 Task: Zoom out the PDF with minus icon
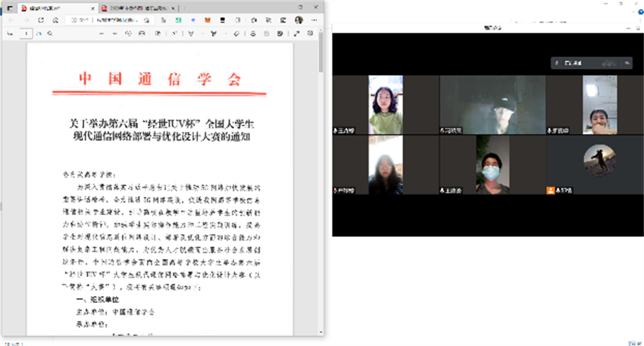pyautogui.click(x=101, y=33)
